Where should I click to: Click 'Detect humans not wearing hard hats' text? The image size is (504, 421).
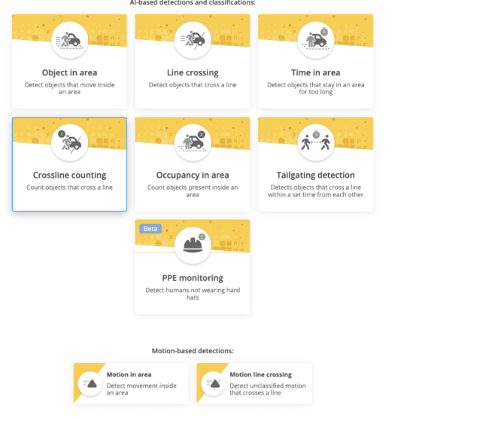coord(193,294)
